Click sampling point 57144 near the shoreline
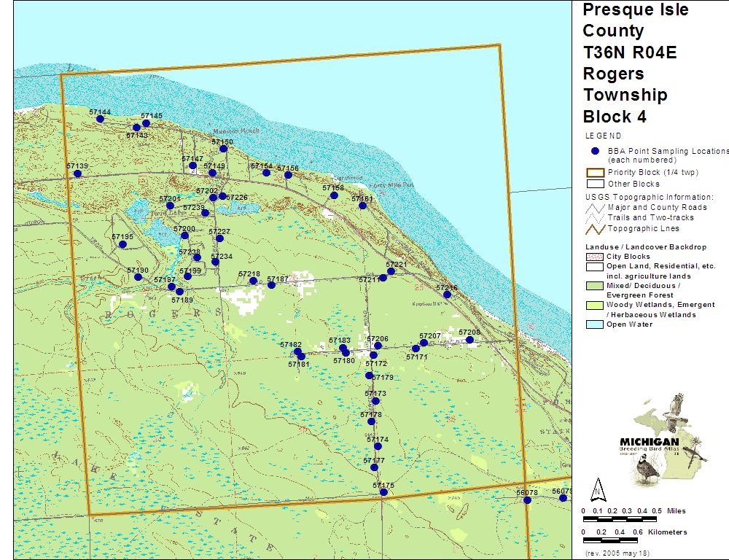The height and width of the screenshot is (560, 729). [x=100, y=119]
